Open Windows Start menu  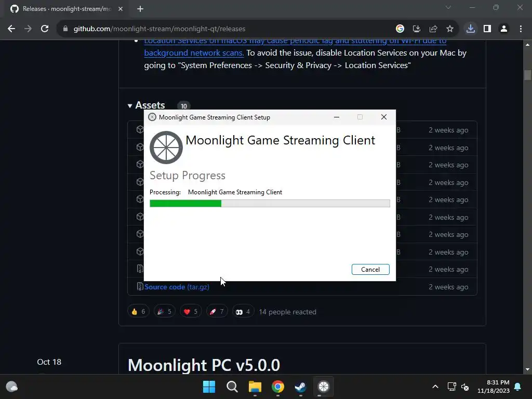pos(209,387)
